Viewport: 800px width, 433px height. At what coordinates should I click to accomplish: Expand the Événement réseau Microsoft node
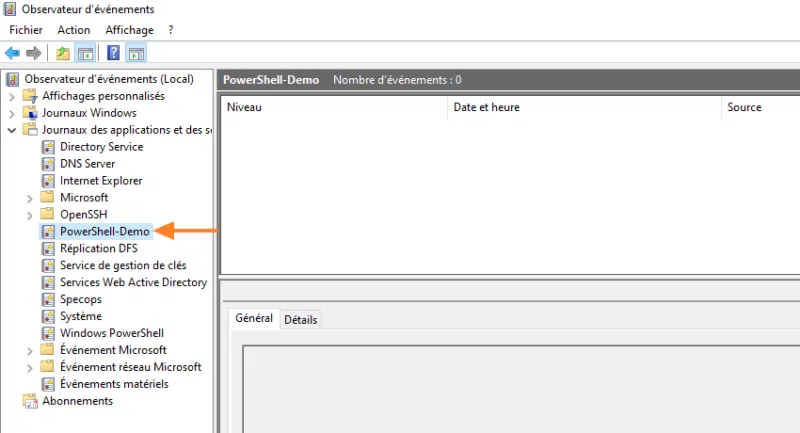30,367
